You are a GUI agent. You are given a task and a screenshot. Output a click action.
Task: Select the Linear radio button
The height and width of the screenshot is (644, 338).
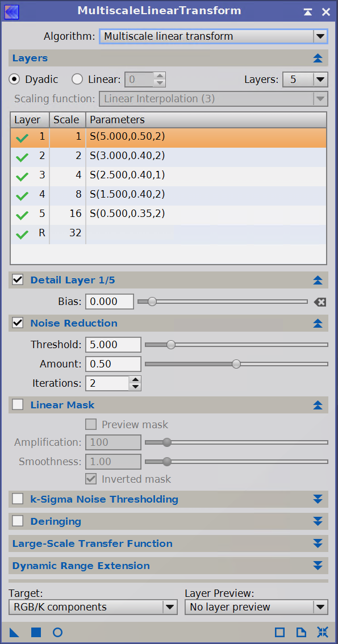tap(77, 79)
